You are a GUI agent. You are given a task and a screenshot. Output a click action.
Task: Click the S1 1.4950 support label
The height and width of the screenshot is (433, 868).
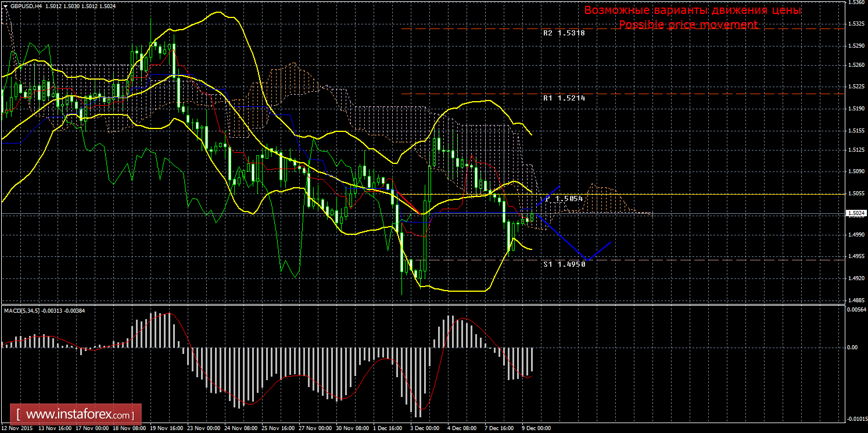click(x=564, y=264)
